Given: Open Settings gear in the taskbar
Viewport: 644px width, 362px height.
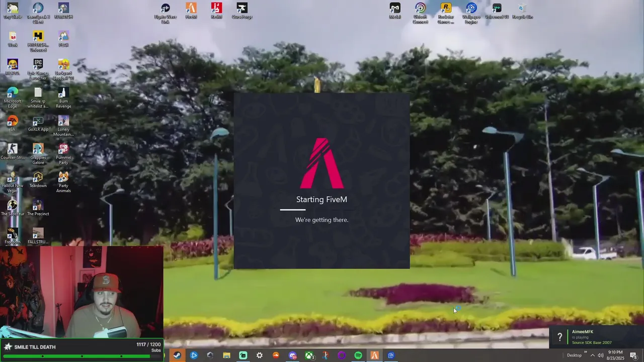Looking at the screenshot, I should 260,355.
